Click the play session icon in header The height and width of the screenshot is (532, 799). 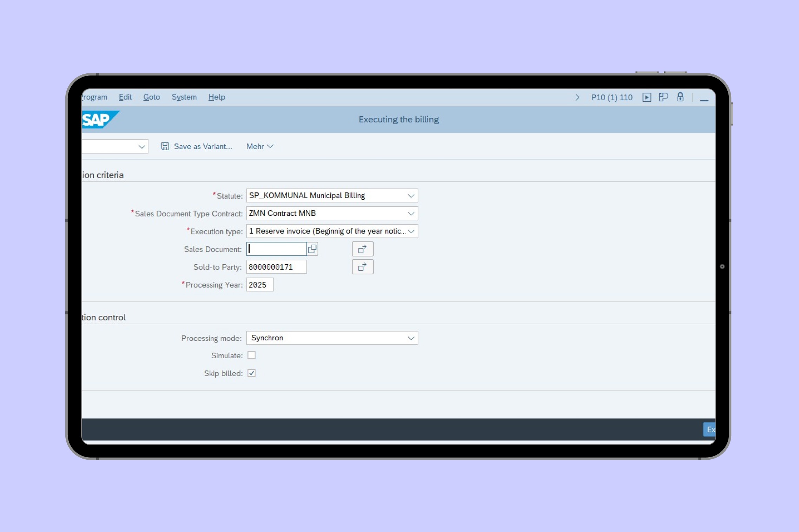pos(646,97)
